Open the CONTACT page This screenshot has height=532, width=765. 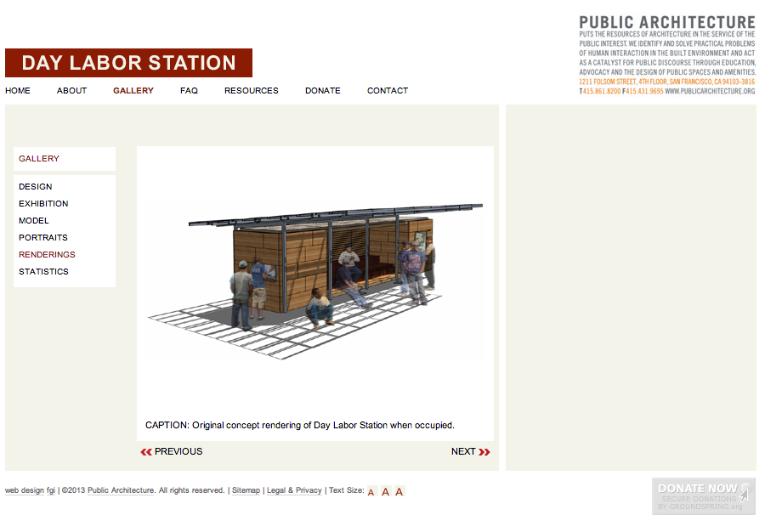388,91
